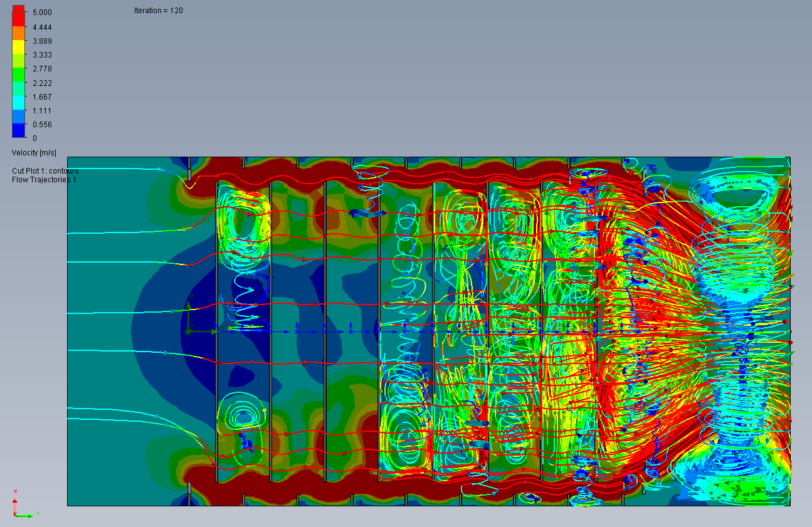Click the 'Cut Plot 1: contours' label
This screenshot has width=812, height=527.
click(45, 171)
